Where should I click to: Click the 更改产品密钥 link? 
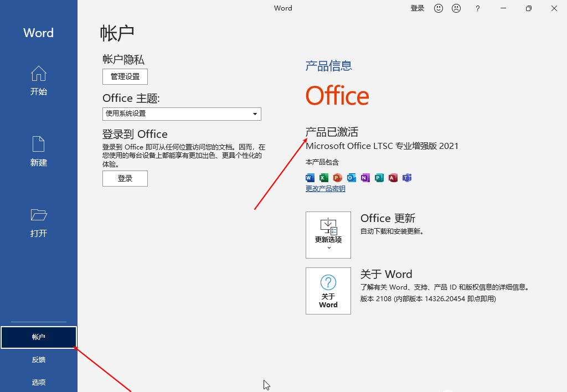[x=326, y=189]
